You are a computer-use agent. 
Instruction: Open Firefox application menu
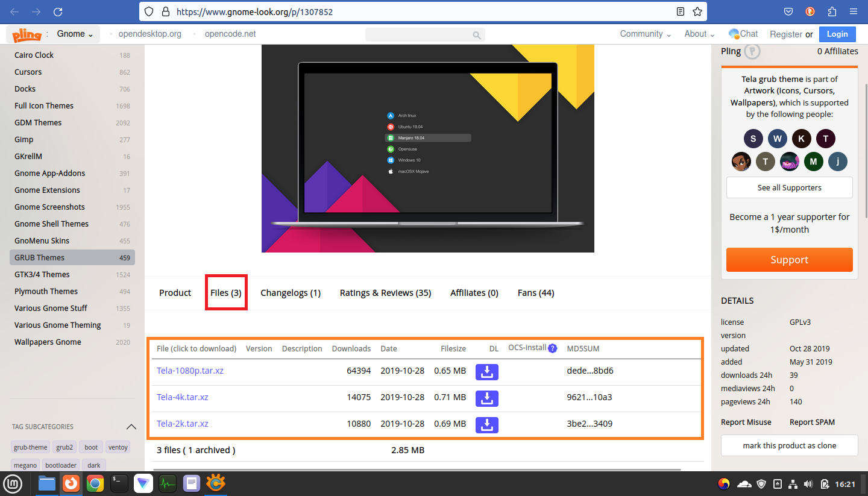coord(854,11)
